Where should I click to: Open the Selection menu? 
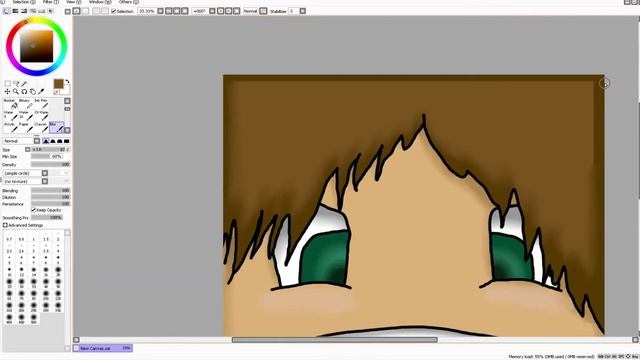[24, 2]
